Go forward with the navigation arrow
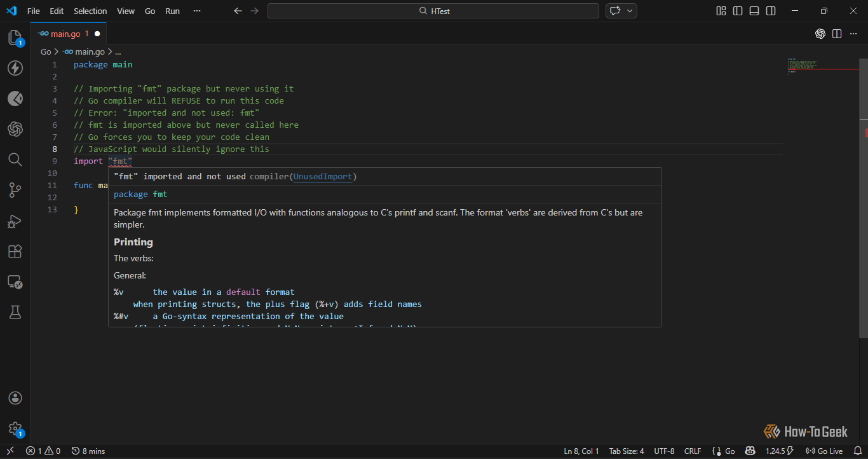 [255, 11]
